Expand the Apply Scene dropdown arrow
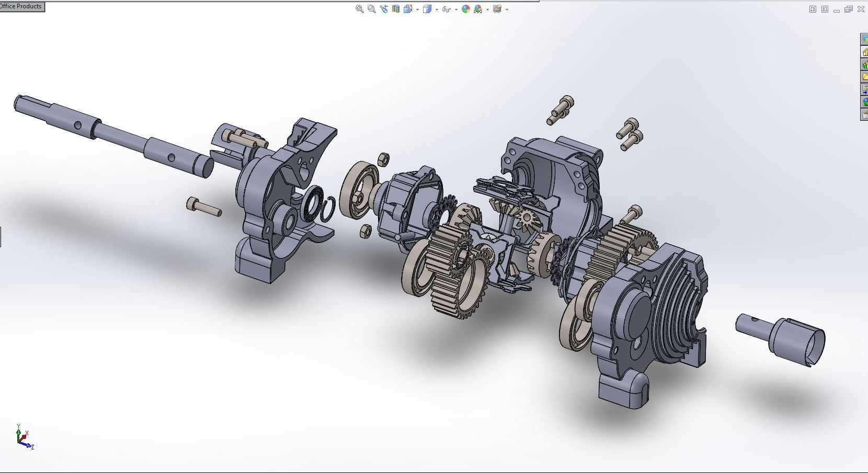The height and width of the screenshot is (474, 868). point(487,9)
